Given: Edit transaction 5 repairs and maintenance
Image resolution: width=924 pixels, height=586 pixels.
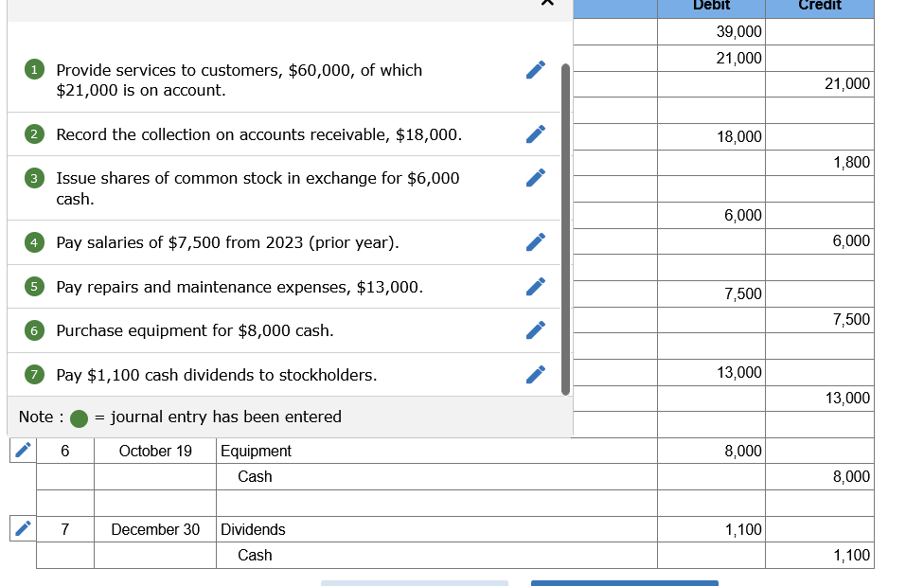Looking at the screenshot, I should coord(536,287).
